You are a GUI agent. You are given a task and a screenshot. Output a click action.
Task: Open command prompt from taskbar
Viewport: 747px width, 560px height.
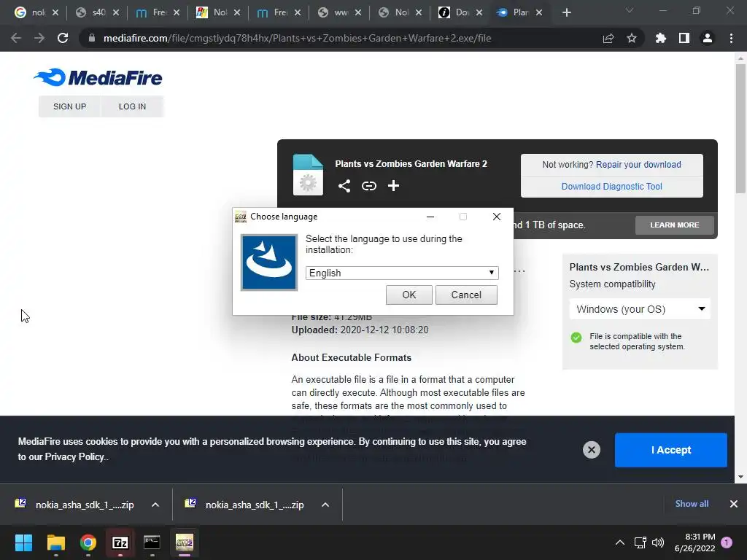pyautogui.click(x=152, y=542)
